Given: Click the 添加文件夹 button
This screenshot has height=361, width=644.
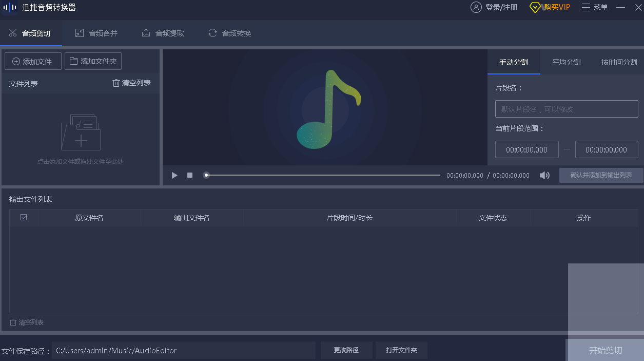Looking at the screenshot, I should click(x=93, y=61).
